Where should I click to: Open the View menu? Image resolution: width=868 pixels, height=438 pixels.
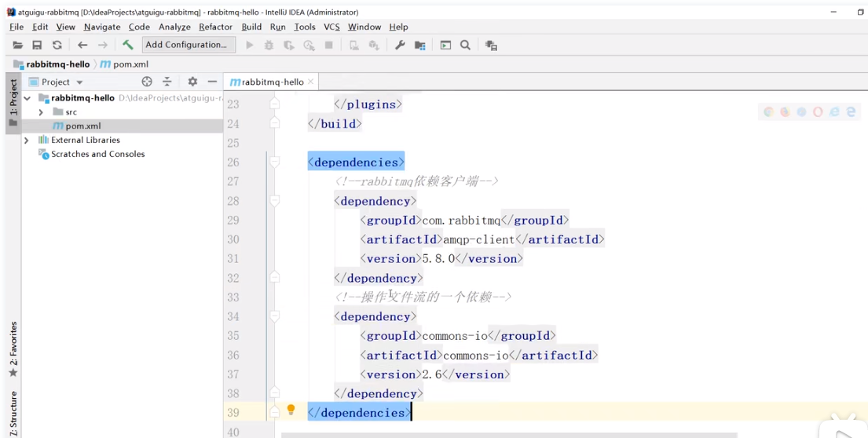point(65,27)
